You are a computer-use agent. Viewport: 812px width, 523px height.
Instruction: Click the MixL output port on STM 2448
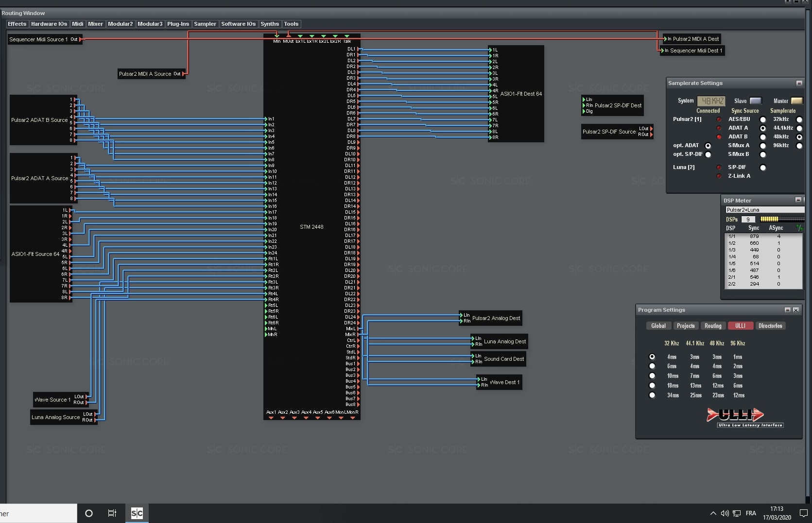(358, 329)
